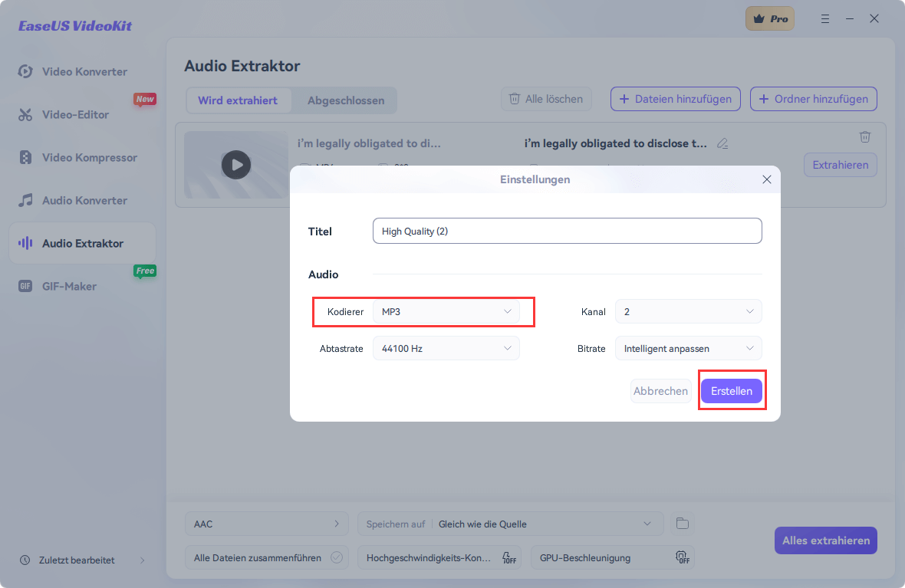Open the Abtastrate 44100 Hz dropdown

tap(446, 349)
